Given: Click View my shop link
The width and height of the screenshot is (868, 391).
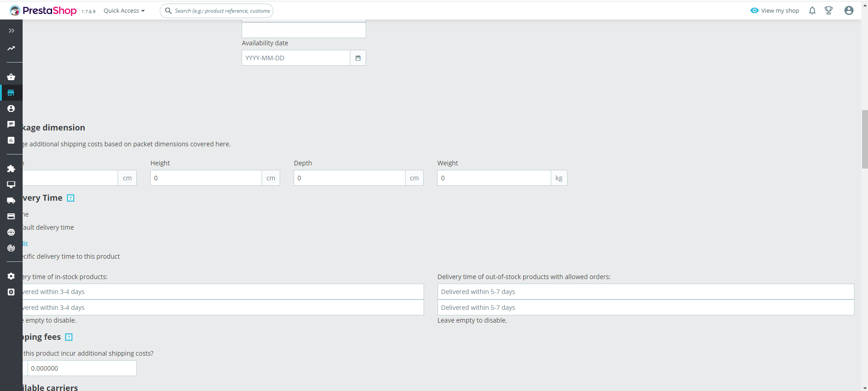Looking at the screenshot, I should 775,10.
